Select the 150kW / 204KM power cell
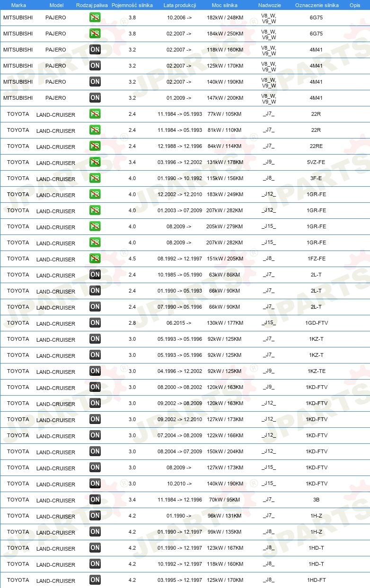 pos(225,451)
